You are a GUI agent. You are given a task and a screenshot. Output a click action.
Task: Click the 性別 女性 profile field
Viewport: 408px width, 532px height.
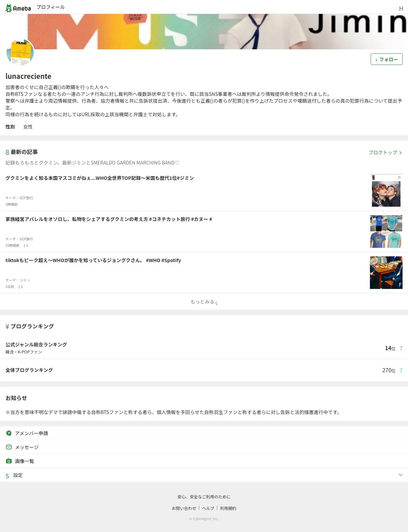click(19, 127)
